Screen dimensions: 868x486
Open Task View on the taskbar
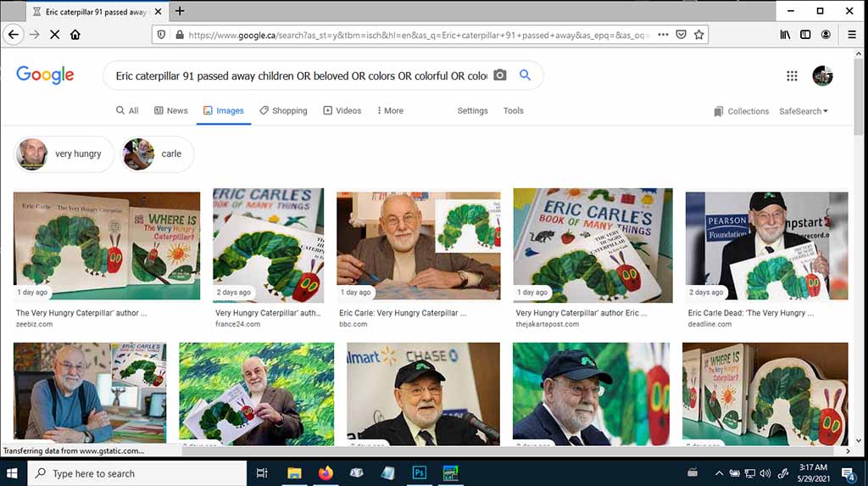(262, 473)
